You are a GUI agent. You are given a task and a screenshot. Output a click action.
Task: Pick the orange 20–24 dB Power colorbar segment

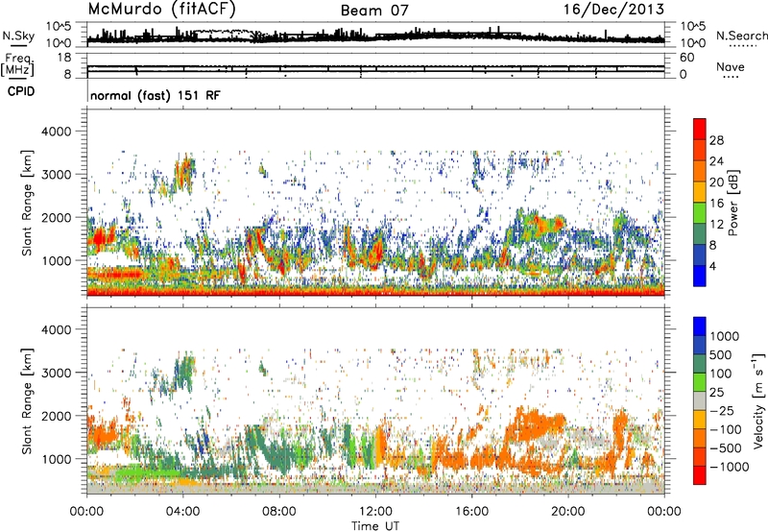coord(700,172)
